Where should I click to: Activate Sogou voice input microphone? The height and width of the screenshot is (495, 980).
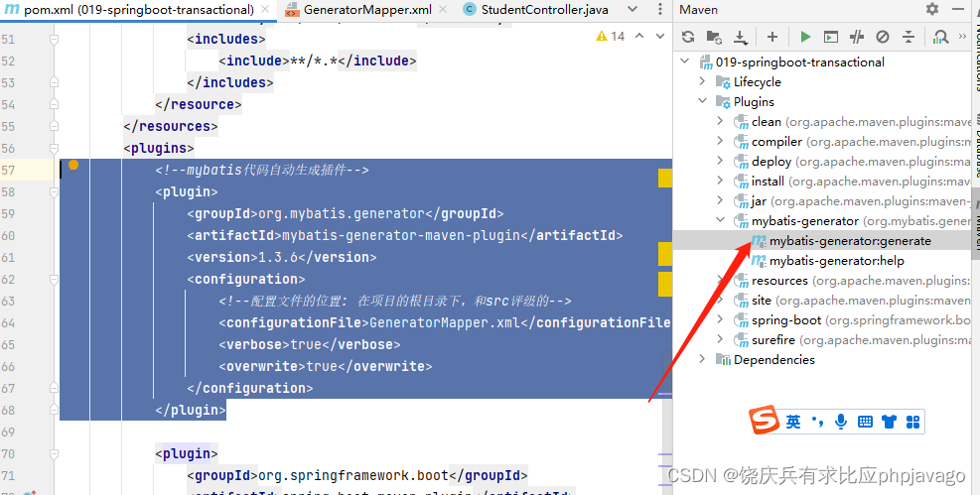pos(841,422)
